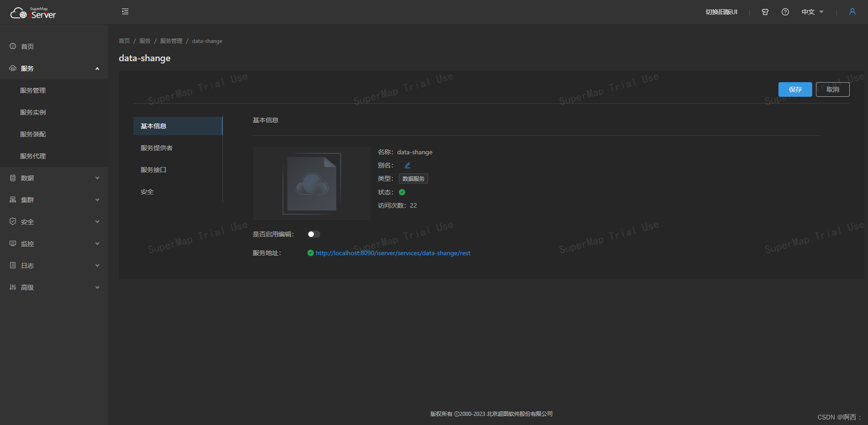Expand the 监控 menu chevron

pyautogui.click(x=97, y=244)
